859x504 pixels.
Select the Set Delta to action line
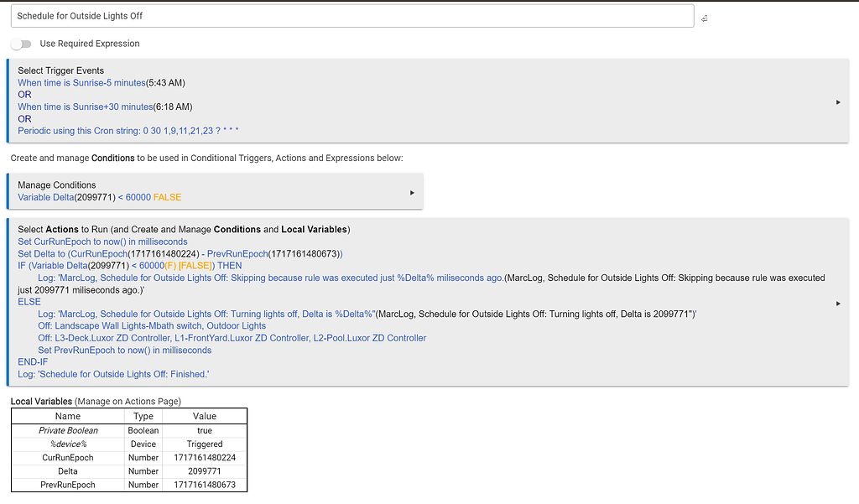pos(180,253)
